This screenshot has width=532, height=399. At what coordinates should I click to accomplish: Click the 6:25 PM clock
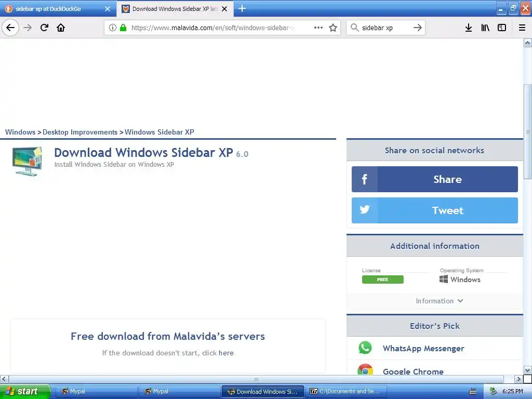(x=513, y=391)
